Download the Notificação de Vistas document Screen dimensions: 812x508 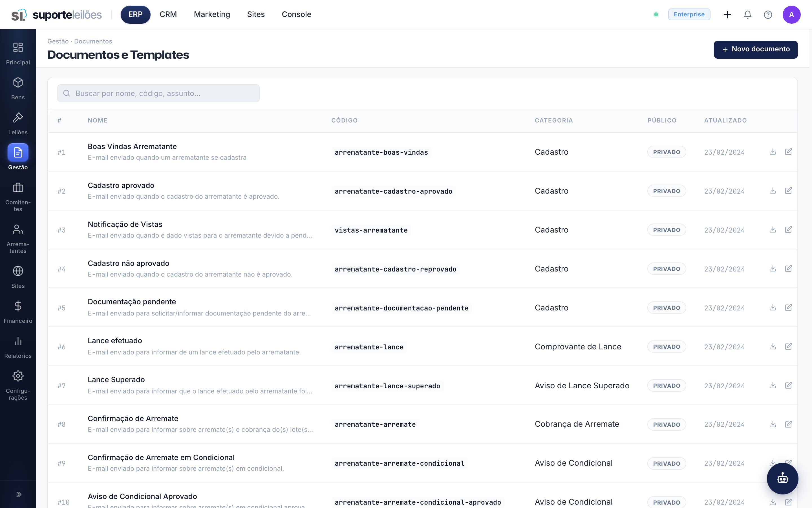tap(773, 229)
